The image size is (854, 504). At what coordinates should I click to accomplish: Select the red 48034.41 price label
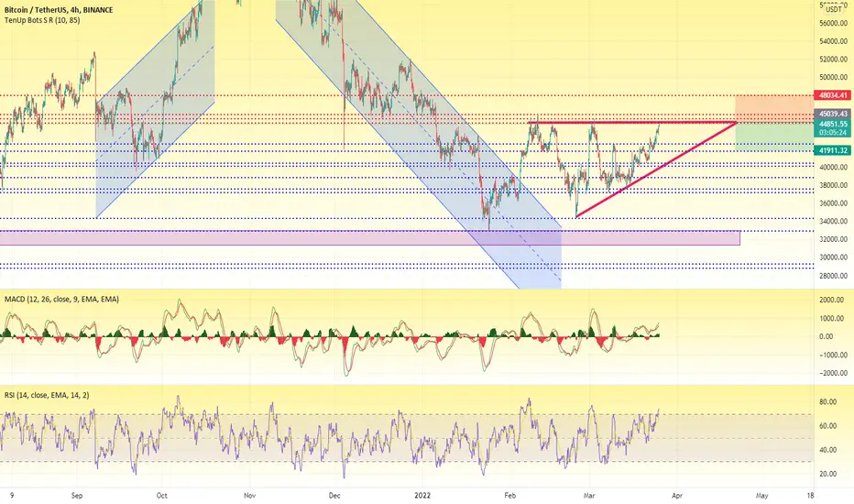[832, 95]
